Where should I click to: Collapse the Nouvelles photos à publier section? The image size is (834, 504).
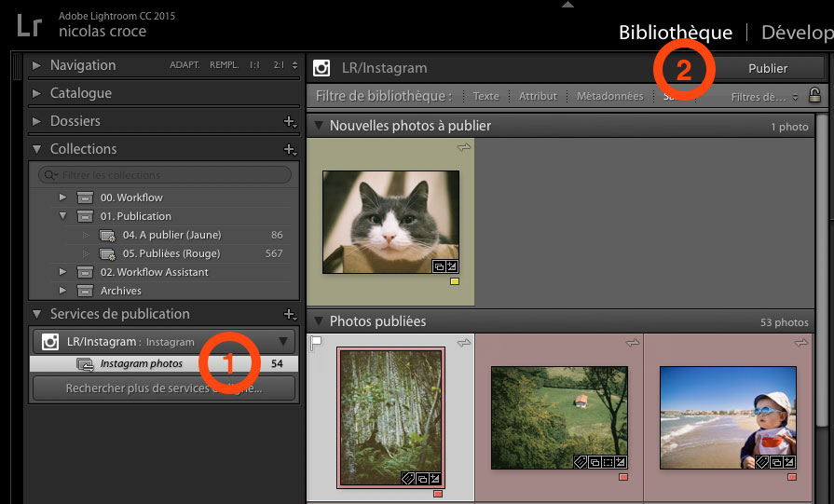click(318, 126)
